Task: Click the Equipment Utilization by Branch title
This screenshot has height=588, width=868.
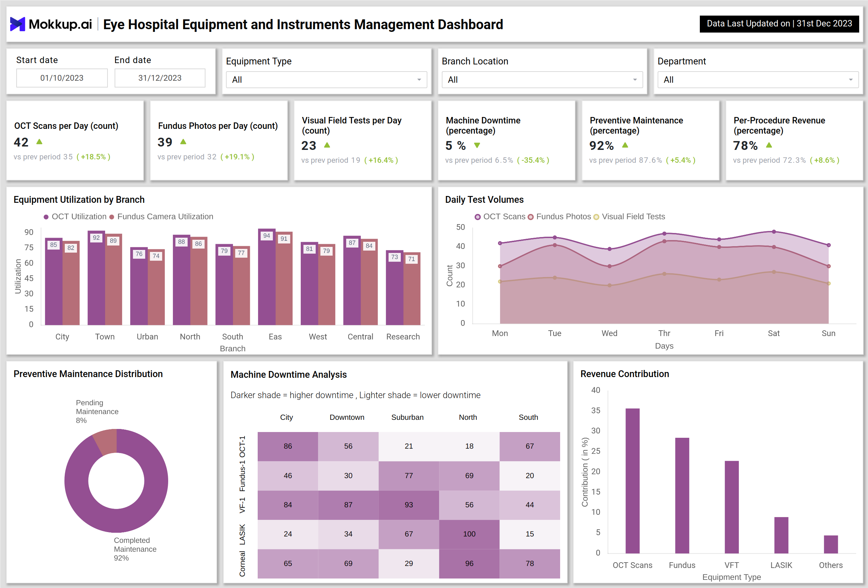Action: [x=79, y=200]
